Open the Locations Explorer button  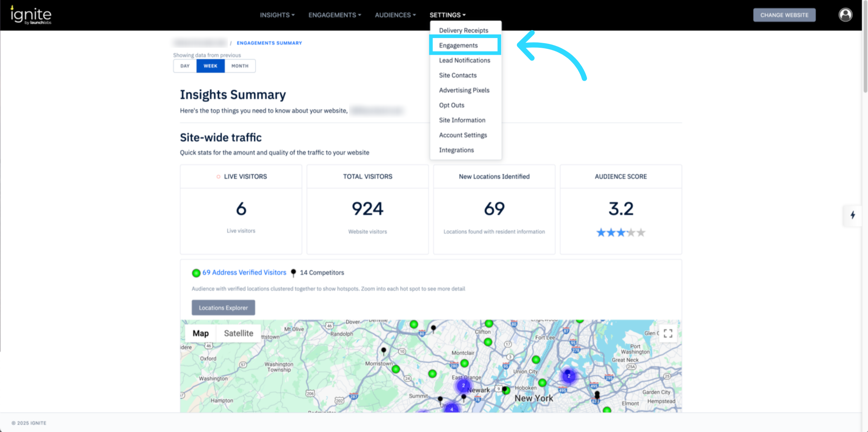(223, 308)
